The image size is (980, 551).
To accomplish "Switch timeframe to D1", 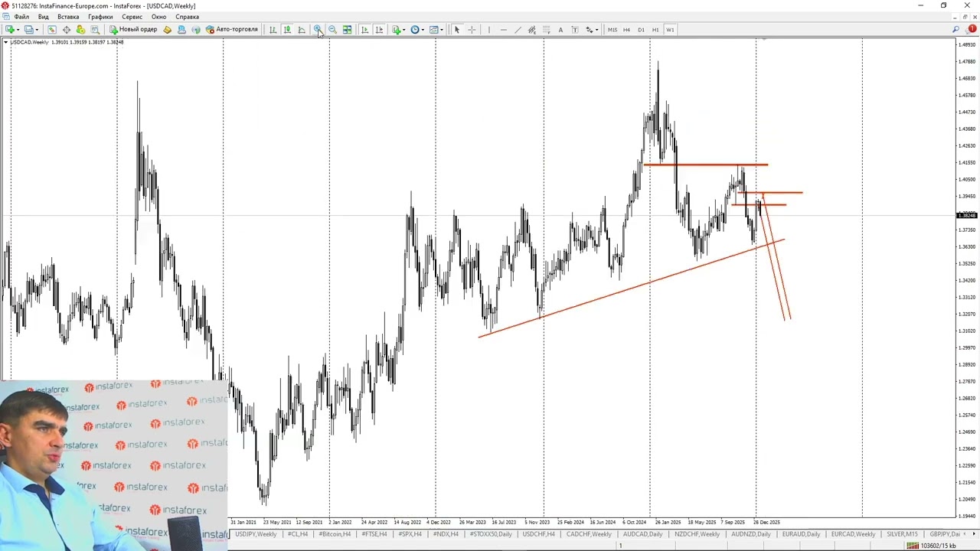I will (x=642, y=30).
